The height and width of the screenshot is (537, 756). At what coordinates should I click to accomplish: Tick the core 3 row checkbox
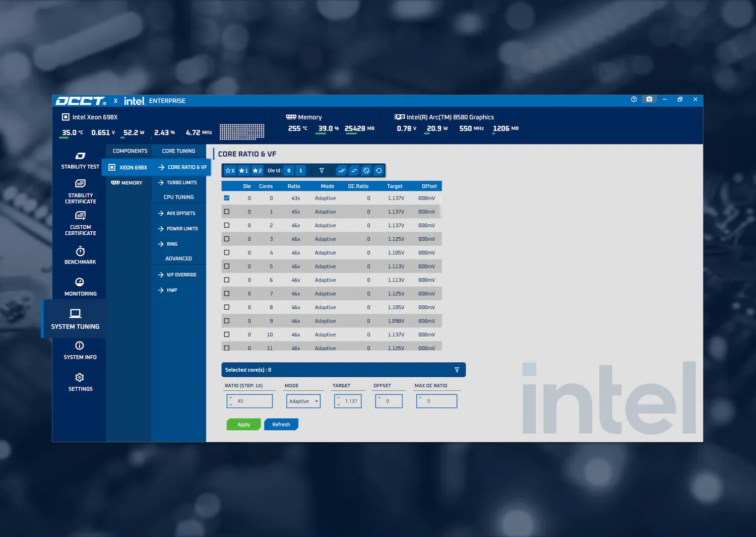(x=227, y=239)
